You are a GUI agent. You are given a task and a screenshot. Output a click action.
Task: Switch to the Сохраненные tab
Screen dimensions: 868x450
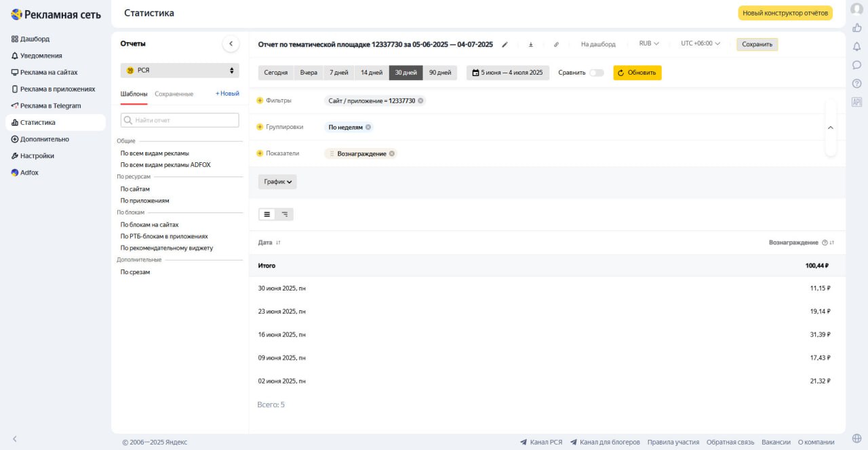tap(174, 94)
